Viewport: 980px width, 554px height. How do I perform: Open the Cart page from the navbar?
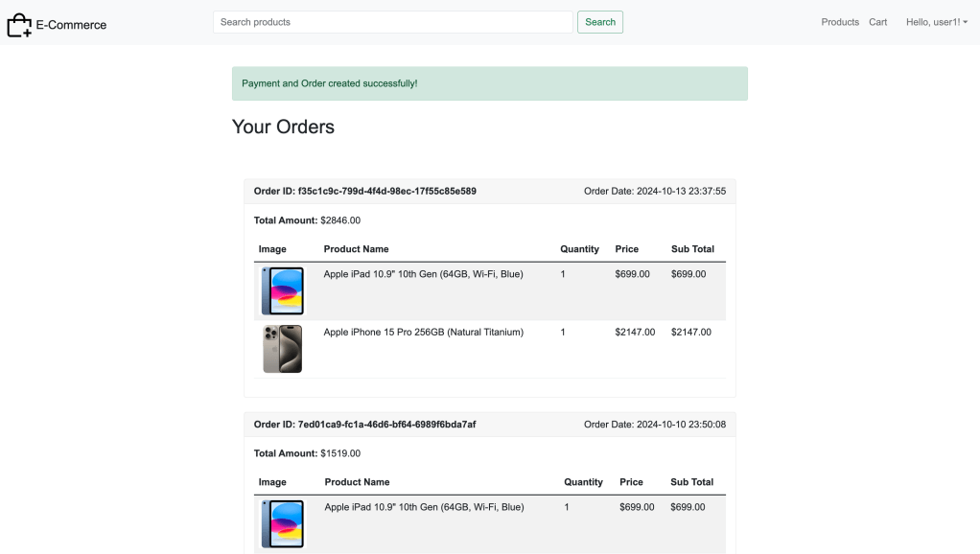point(877,22)
